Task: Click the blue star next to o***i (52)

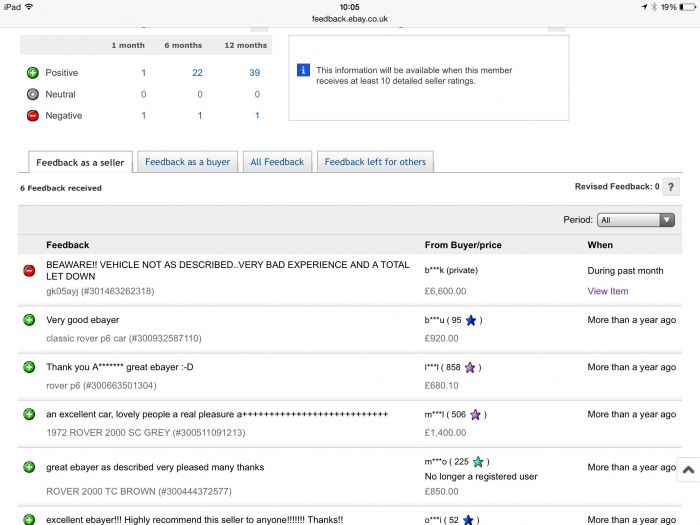Action: pyautogui.click(x=468, y=520)
